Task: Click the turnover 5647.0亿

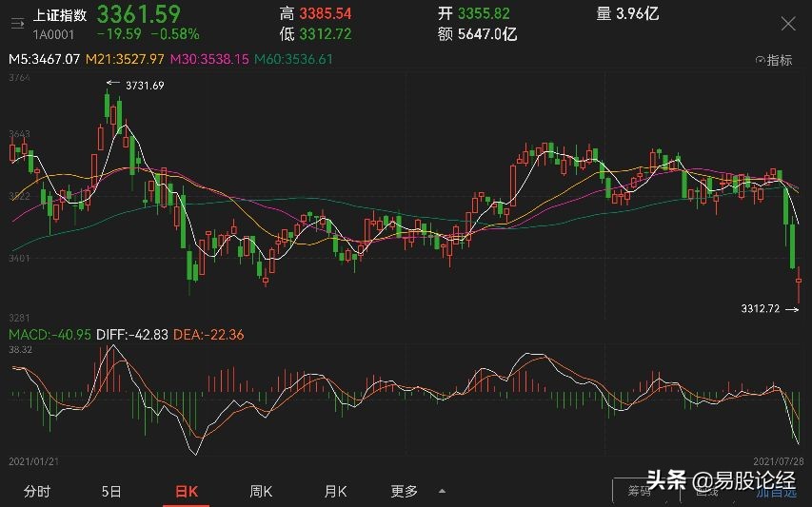Action: [487, 34]
